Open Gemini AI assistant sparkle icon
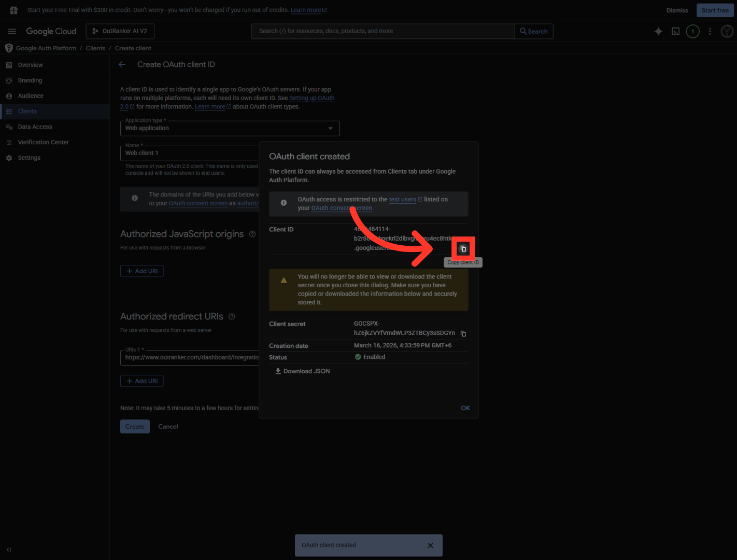The image size is (737, 560). tap(658, 31)
